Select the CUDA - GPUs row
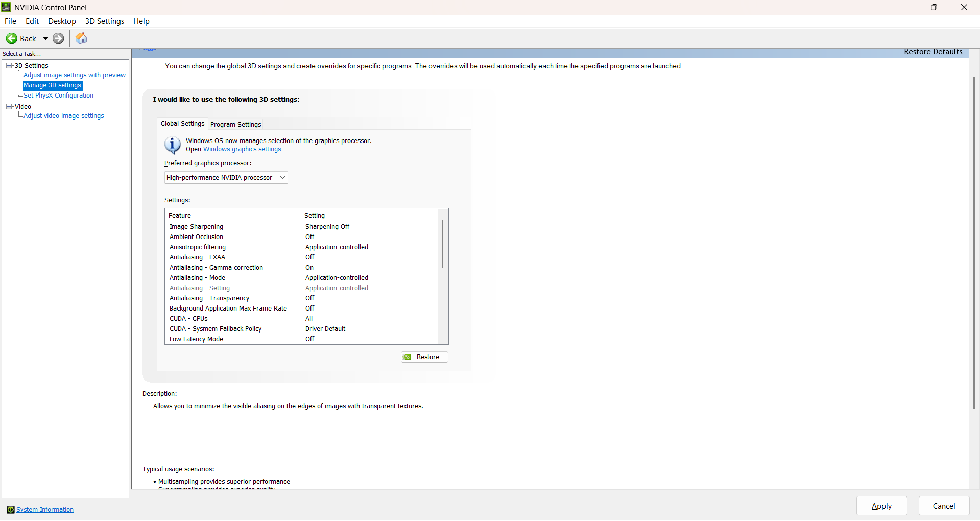This screenshot has height=521, width=980. (x=301, y=319)
